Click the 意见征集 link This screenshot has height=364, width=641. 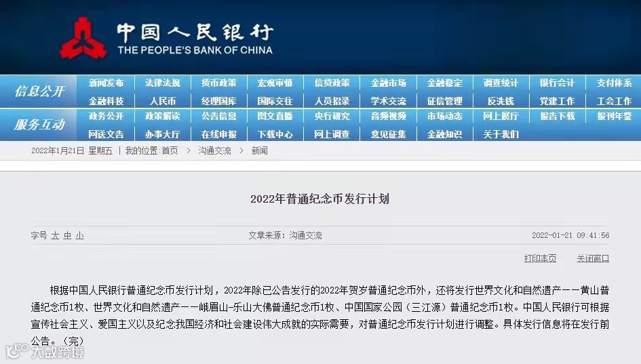click(389, 134)
